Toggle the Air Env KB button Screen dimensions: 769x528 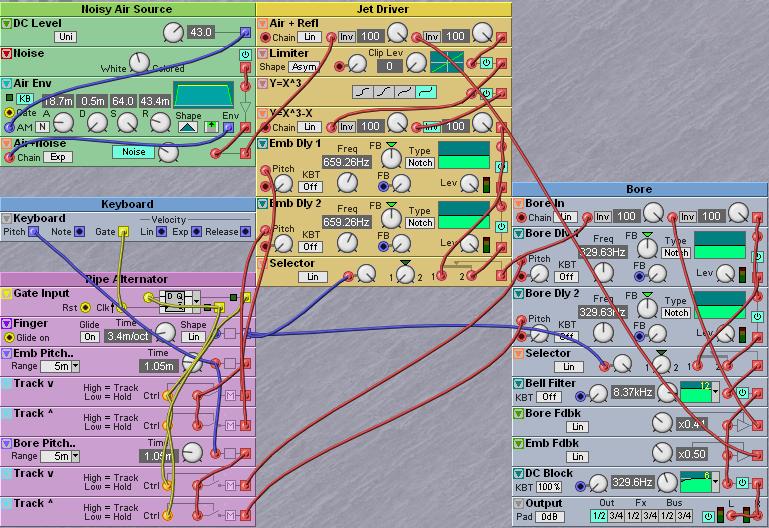[26, 100]
